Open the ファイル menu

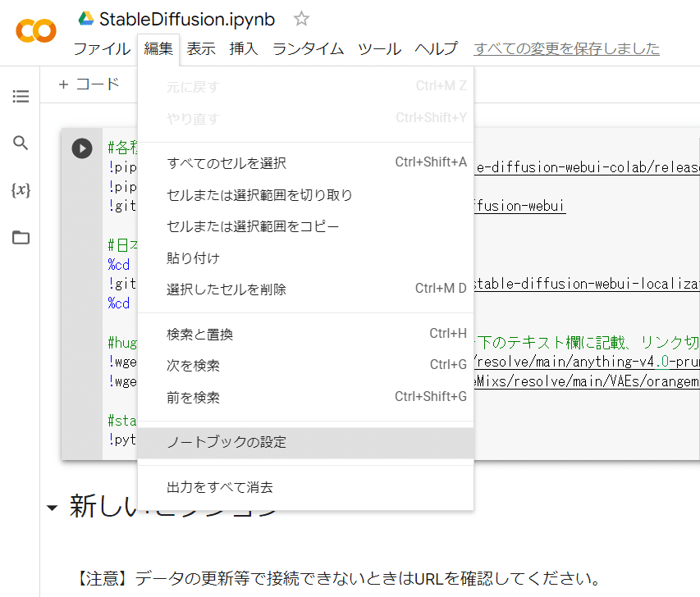(x=101, y=48)
